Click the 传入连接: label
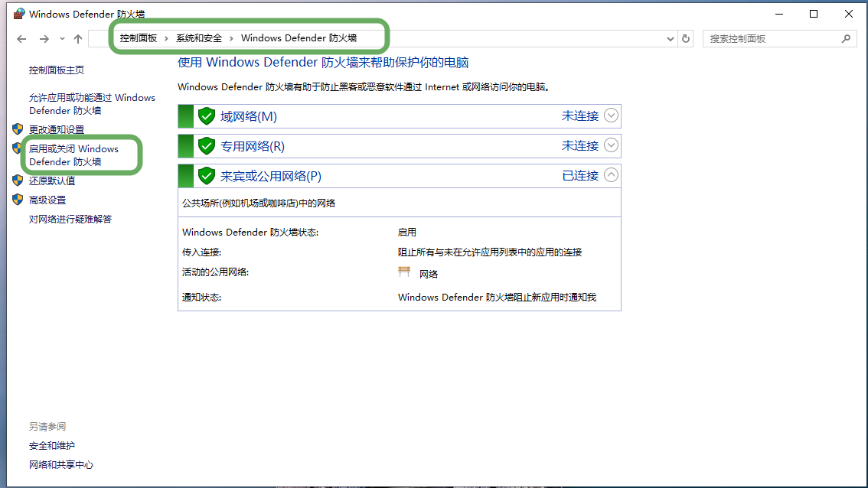The image size is (868, 488). [x=201, y=252]
